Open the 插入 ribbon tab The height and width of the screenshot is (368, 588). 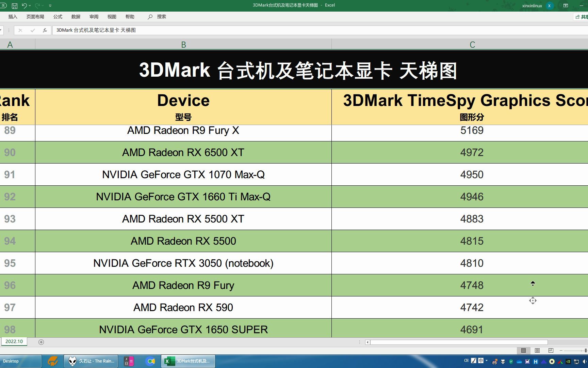coord(13,17)
